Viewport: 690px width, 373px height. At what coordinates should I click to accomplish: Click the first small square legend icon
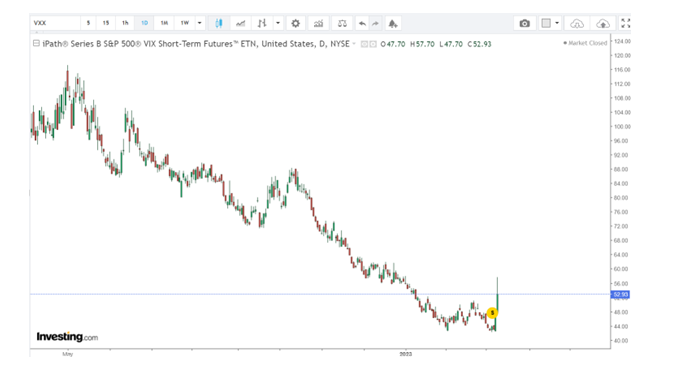pos(364,44)
